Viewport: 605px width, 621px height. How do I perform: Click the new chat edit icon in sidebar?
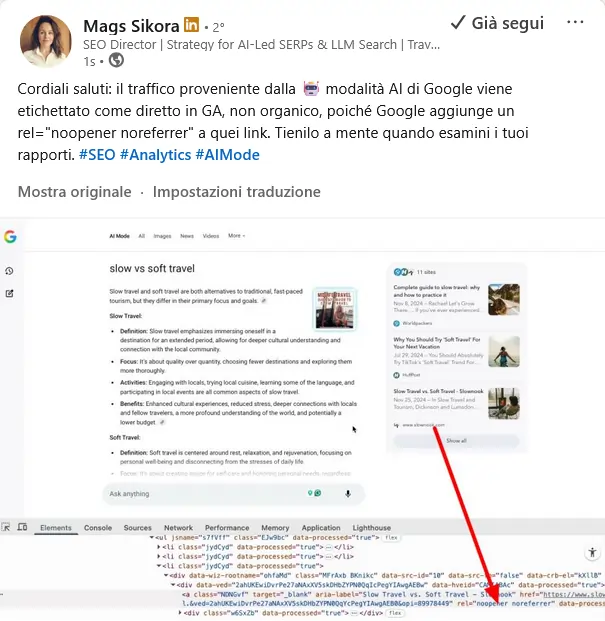9,293
